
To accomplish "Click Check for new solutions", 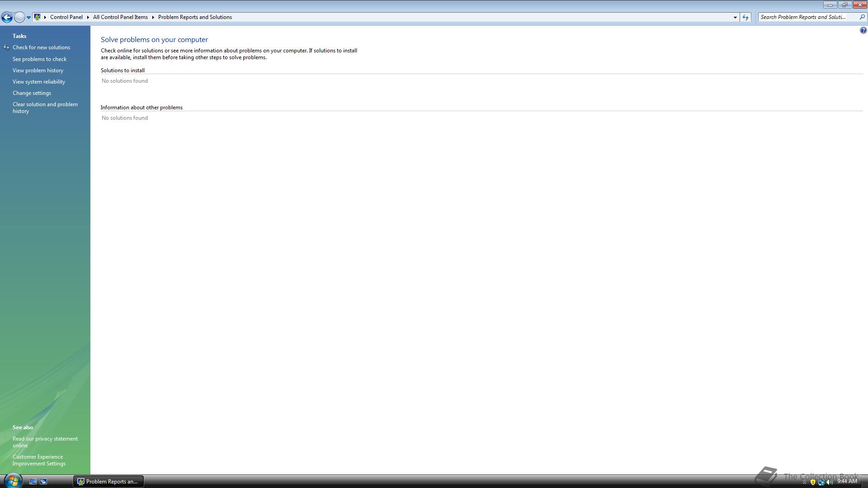I will [41, 47].
